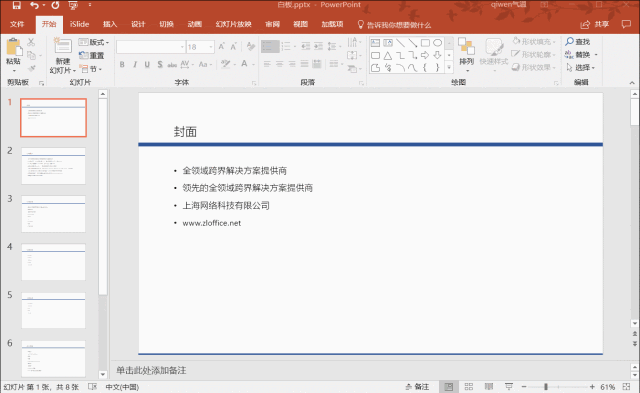Open 选择 select dropdown

(581, 68)
